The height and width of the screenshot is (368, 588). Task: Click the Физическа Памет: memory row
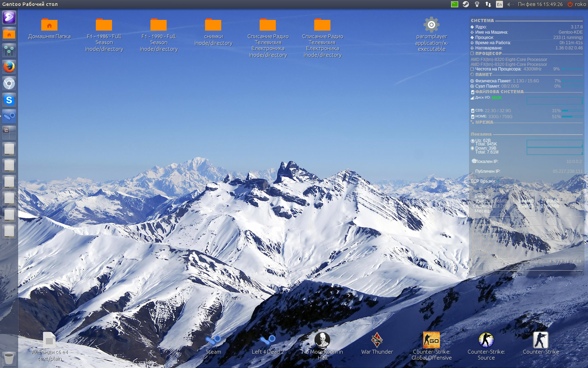click(527, 81)
